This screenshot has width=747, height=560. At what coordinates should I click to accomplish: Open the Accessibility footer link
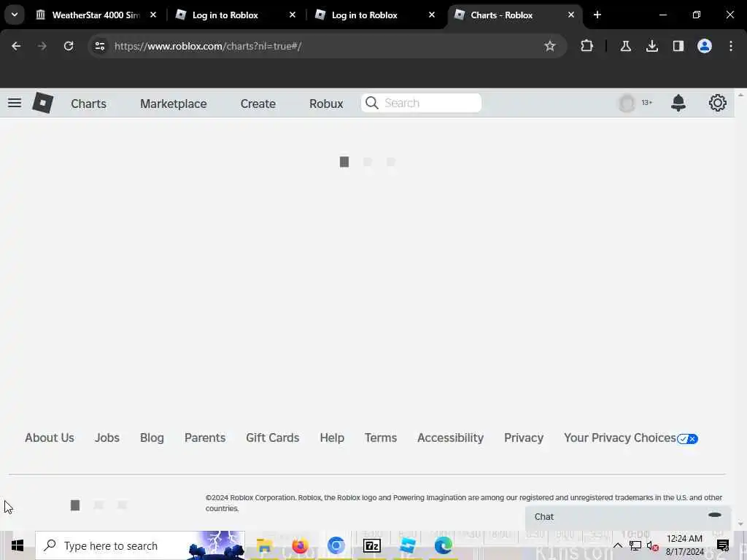tap(450, 437)
